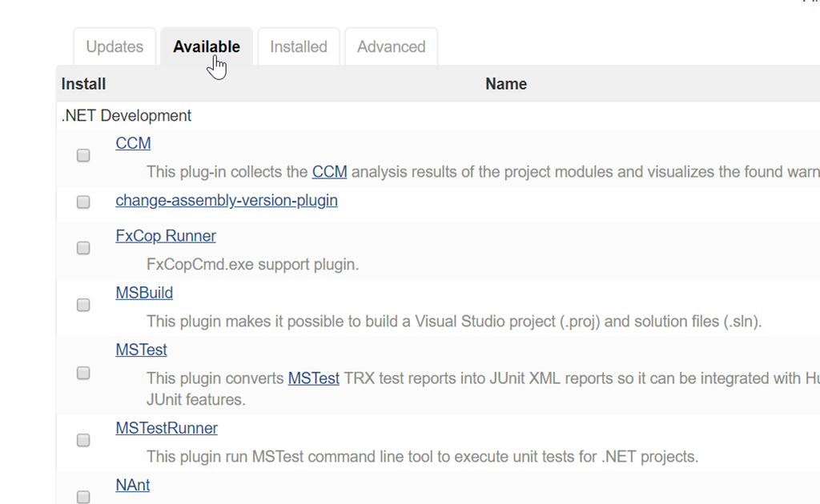The height and width of the screenshot is (504, 820).
Task: Open the Installed plugins tab
Action: (298, 47)
